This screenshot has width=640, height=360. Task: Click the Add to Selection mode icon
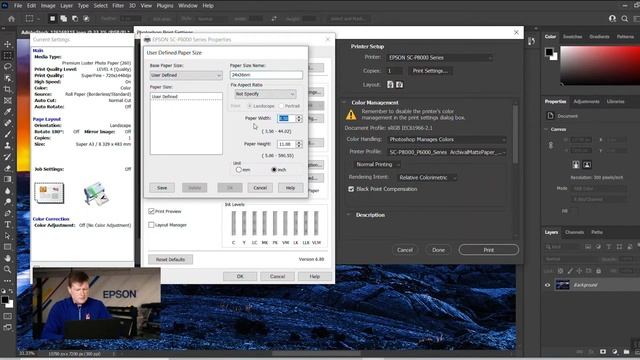(64, 19)
